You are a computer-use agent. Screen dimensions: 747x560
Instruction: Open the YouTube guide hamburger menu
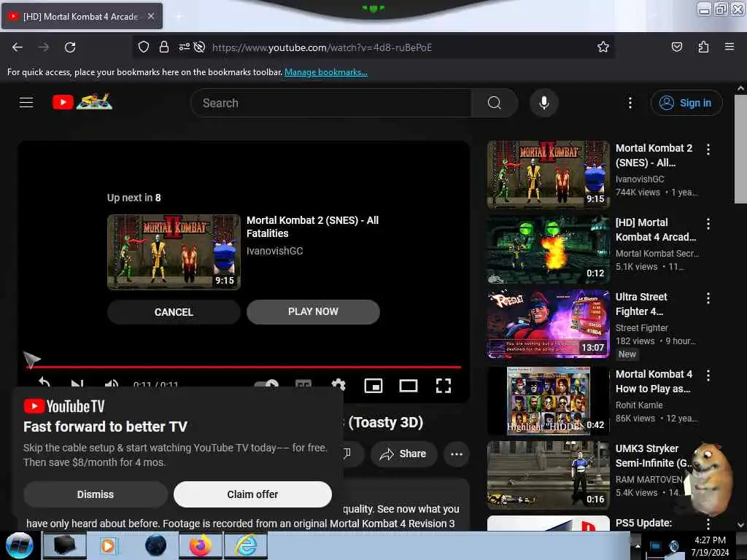pos(26,102)
